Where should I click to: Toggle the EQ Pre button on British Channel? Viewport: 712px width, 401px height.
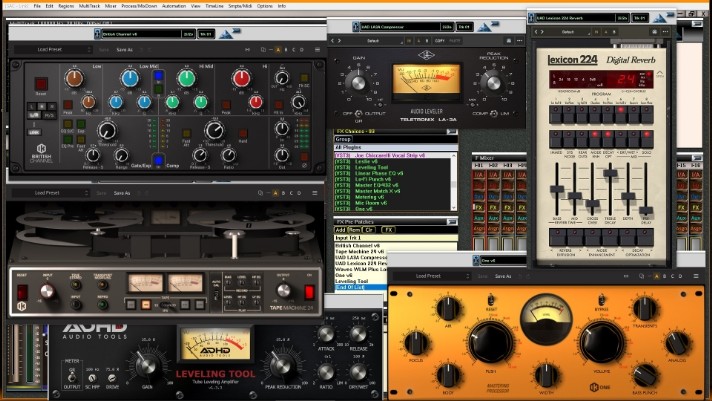pyautogui.click(x=68, y=139)
